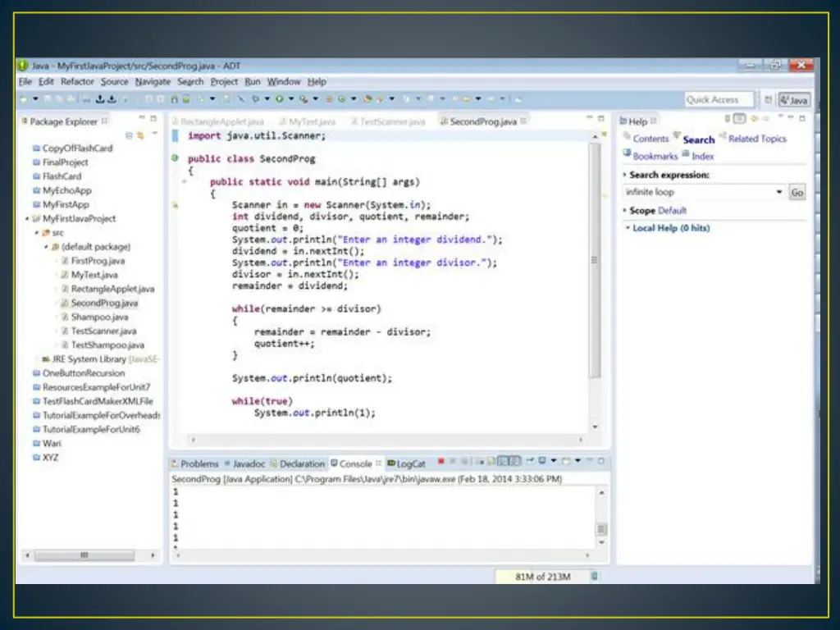
Task: Maximize the Help view
Action: [802, 118]
